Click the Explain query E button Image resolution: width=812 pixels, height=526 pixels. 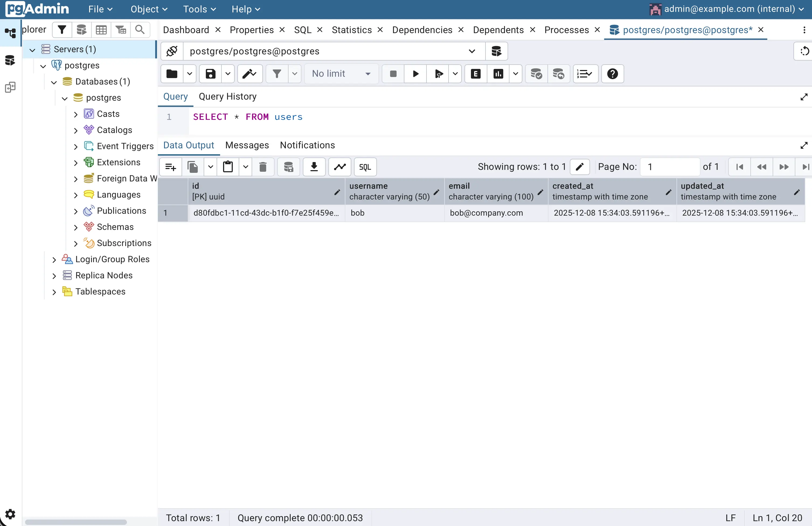coord(476,74)
